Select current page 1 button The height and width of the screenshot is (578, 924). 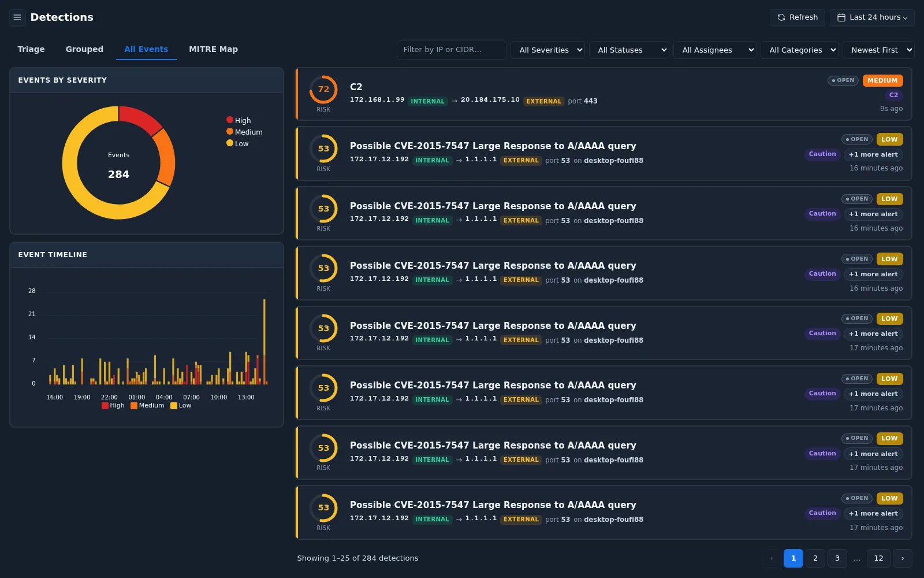tap(793, 558)
